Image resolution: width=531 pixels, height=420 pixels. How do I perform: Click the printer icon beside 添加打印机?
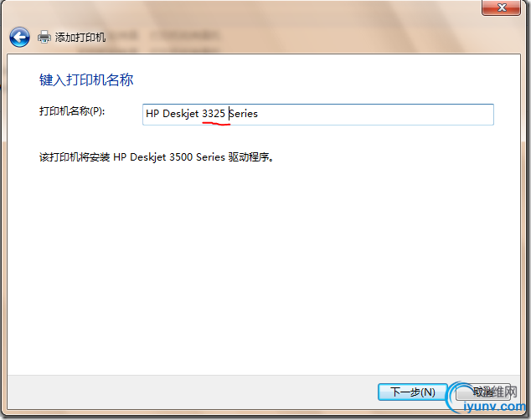[x=44, y=37]
